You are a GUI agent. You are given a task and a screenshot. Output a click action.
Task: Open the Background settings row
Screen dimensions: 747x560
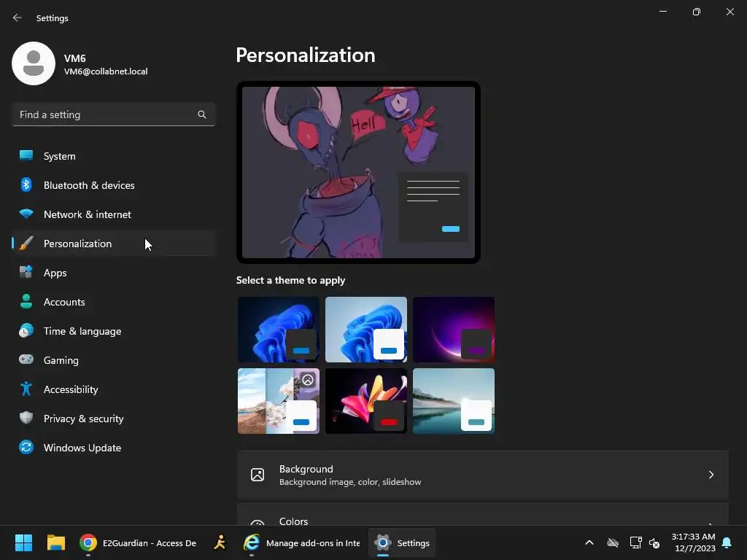[x=483, y=475]
